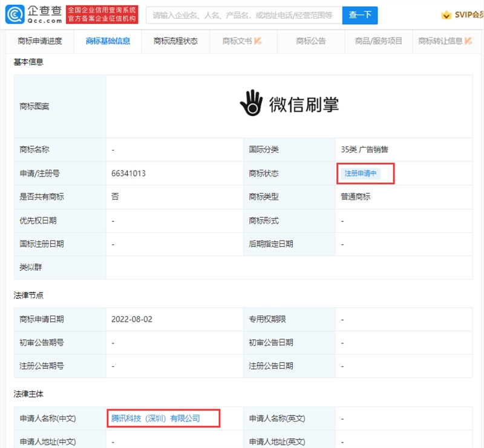The image size is (484, 448).
Task: Go to the 商标公告 tab
Action: [x=311, y=41]
